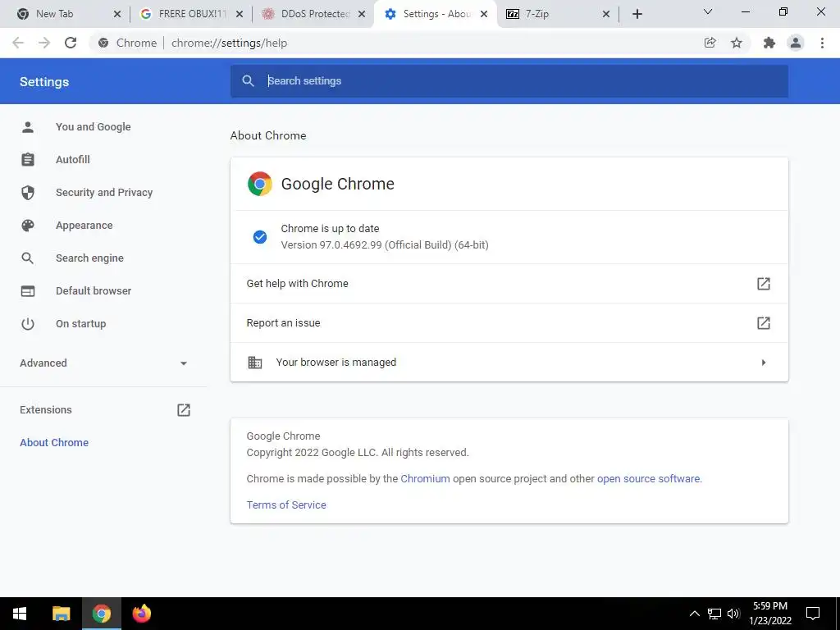Screen dimensions: 840x630
Task: Focus the Search settings field
Action: click(509, 81)
